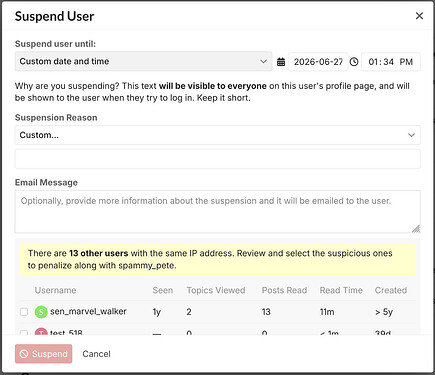This screenshot has height=375, width=435.
Task: Click the Cancel link
Action: (96, 354)
